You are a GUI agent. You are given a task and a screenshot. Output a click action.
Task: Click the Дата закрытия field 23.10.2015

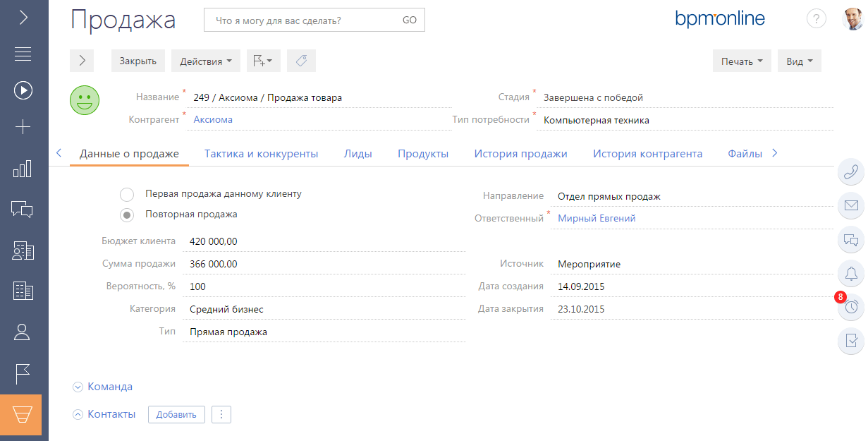(x=692, y=309)
